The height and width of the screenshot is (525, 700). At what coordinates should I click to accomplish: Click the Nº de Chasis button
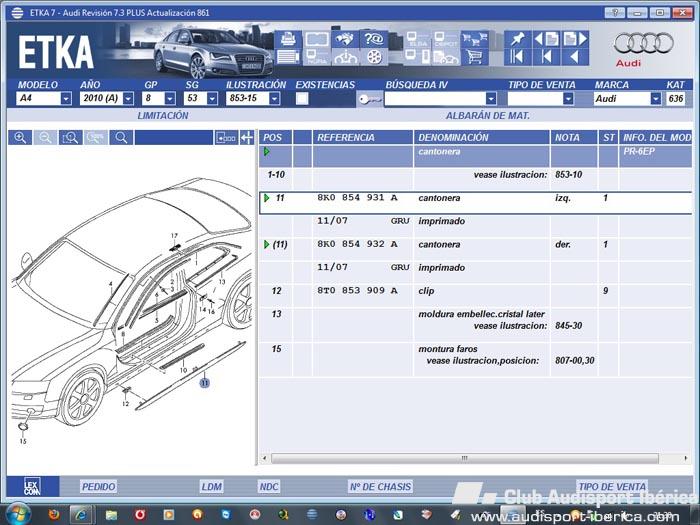click(380, 487)
